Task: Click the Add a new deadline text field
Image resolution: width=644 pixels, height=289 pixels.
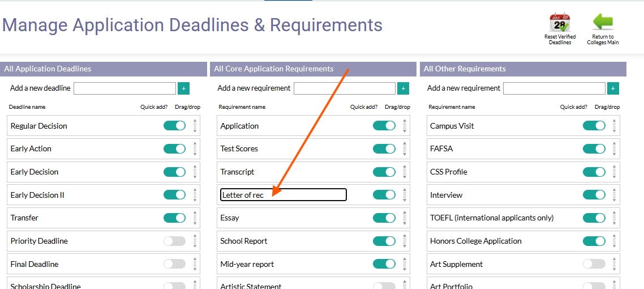Action: coord(125,88)
